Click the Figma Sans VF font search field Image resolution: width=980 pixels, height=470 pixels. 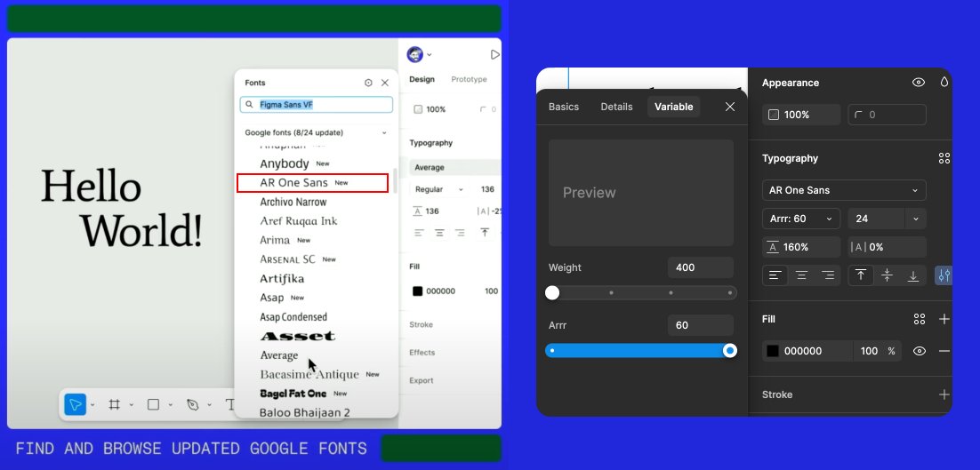coord(317,105)
